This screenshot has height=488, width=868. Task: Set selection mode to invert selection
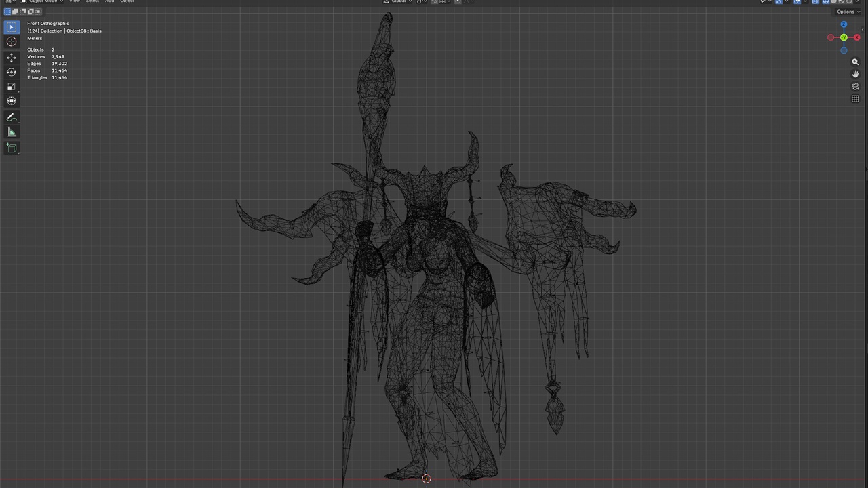point(30,12)
